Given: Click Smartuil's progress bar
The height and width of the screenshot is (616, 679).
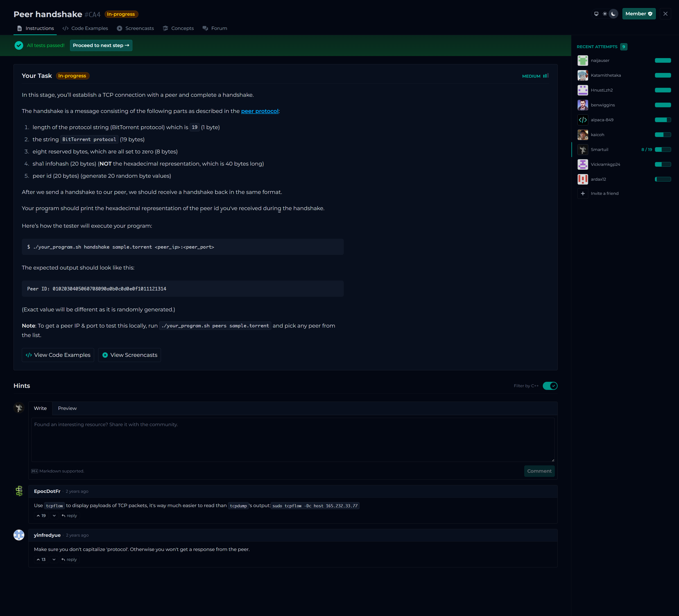Looking at the screenshot, I should coord(663,149).
